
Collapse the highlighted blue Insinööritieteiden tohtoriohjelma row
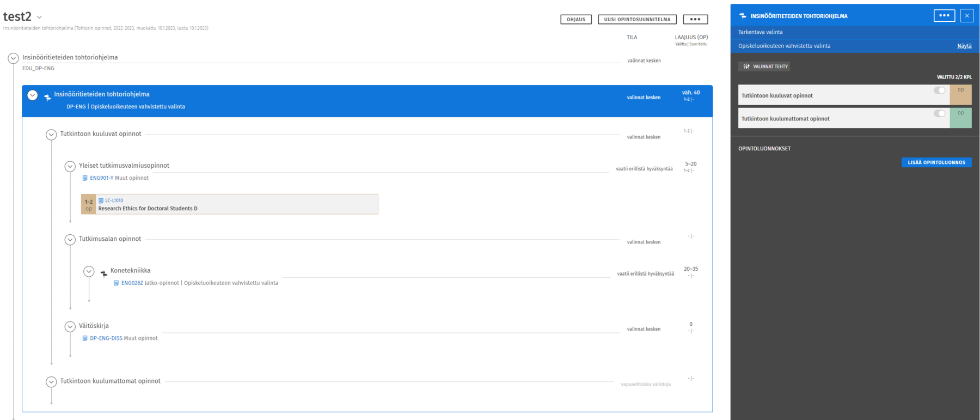click(33, 95)
